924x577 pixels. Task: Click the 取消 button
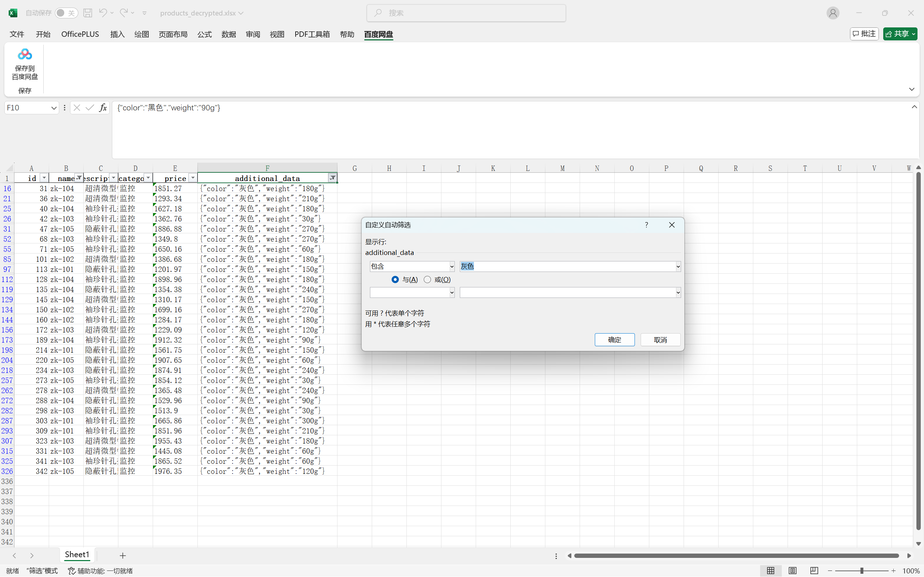click(660, 340)
